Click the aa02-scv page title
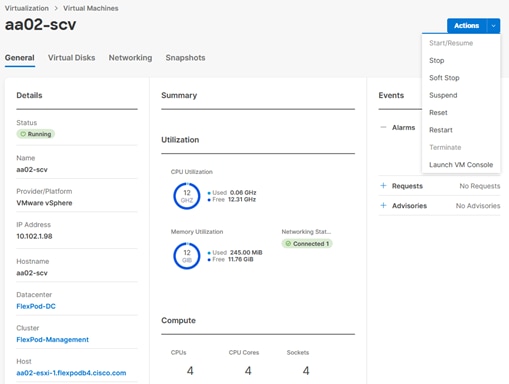 pos(40,25)
